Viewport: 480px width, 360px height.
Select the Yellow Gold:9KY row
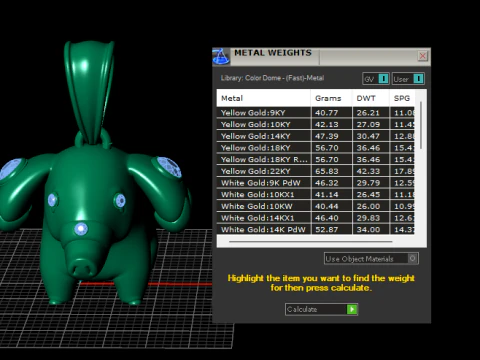click(315, 113)
